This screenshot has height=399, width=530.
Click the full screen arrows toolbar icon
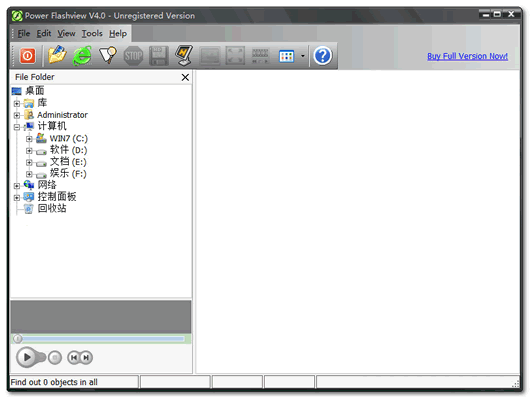pos(235,56)
